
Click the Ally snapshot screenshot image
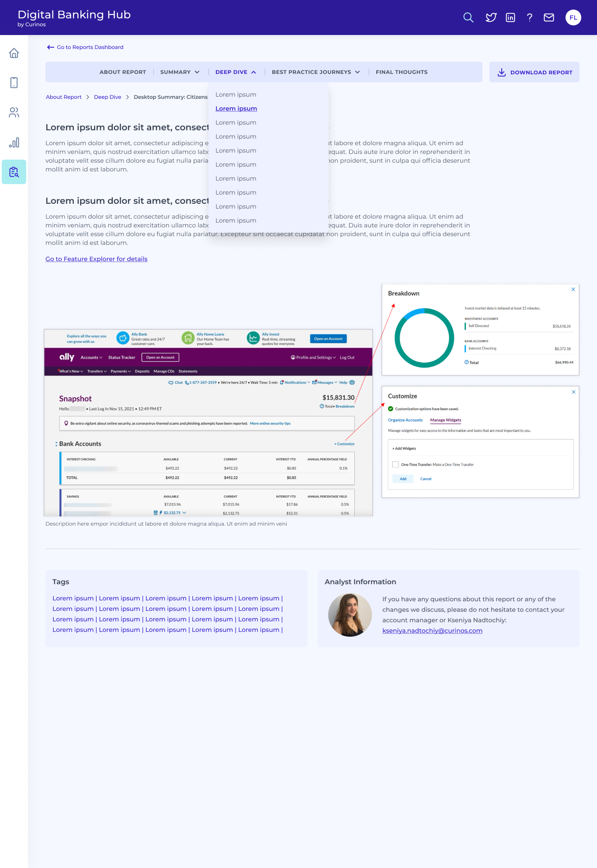(x=208, y=422)
